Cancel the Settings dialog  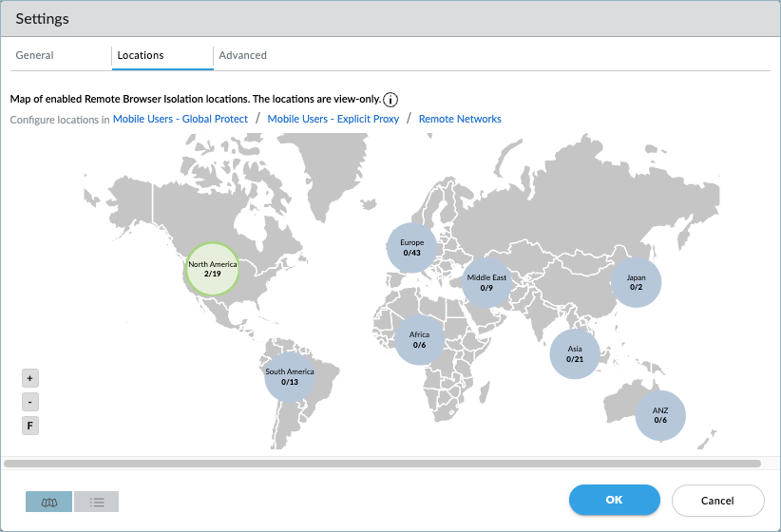pyautogui.click(x=717, y=500)
